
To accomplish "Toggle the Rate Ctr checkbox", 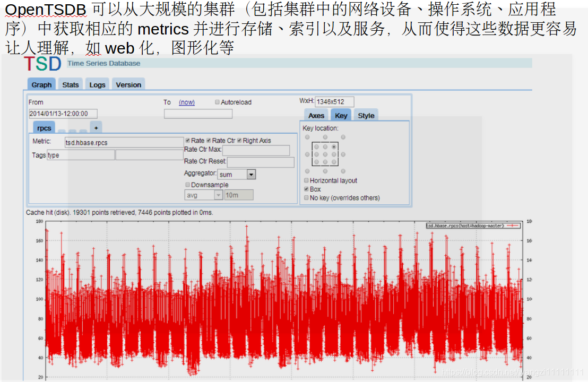I will pyautogui.click(x=209, y=140).
